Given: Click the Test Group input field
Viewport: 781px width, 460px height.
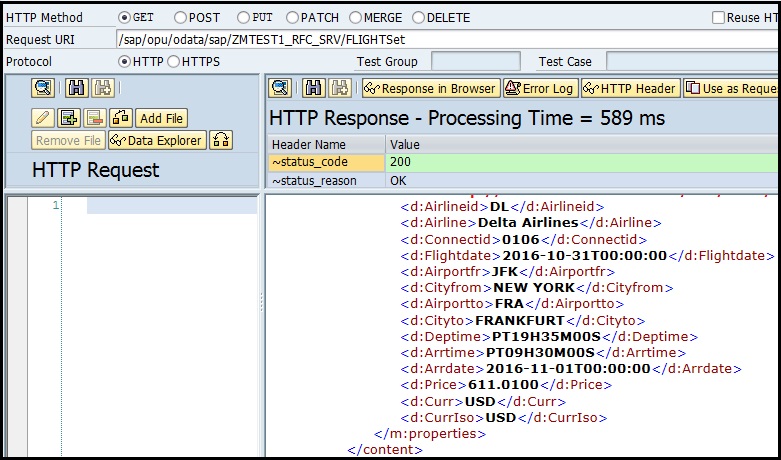Looking at the screenshot, I should [475, 62].
